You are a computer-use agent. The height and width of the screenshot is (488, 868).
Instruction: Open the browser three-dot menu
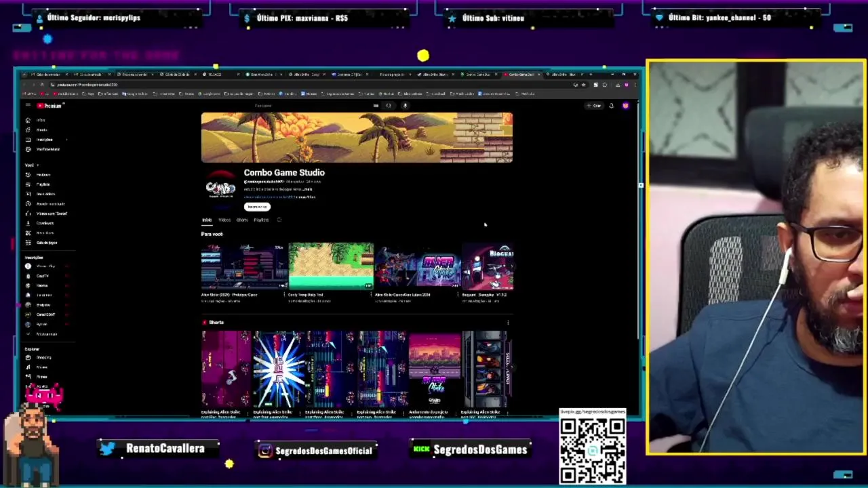[x=635, y=85]
